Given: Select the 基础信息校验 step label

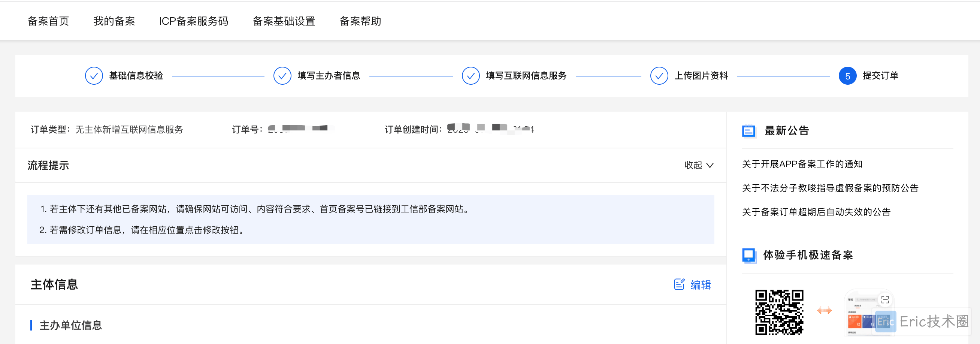Looking at the screenshot, I should pos(136,76).
